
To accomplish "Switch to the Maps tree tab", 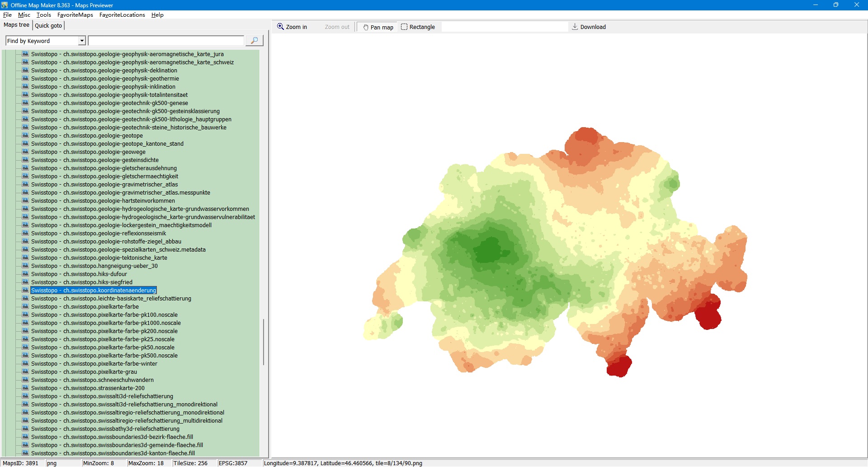I will coord(16,25).
